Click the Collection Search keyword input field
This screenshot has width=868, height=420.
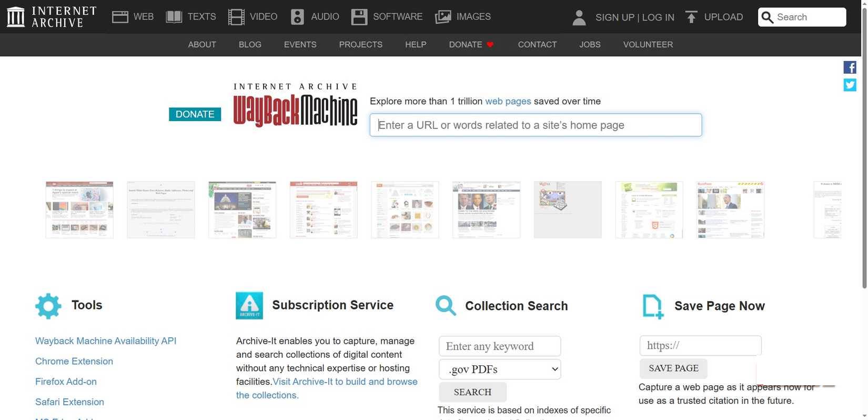pos(499,346)
